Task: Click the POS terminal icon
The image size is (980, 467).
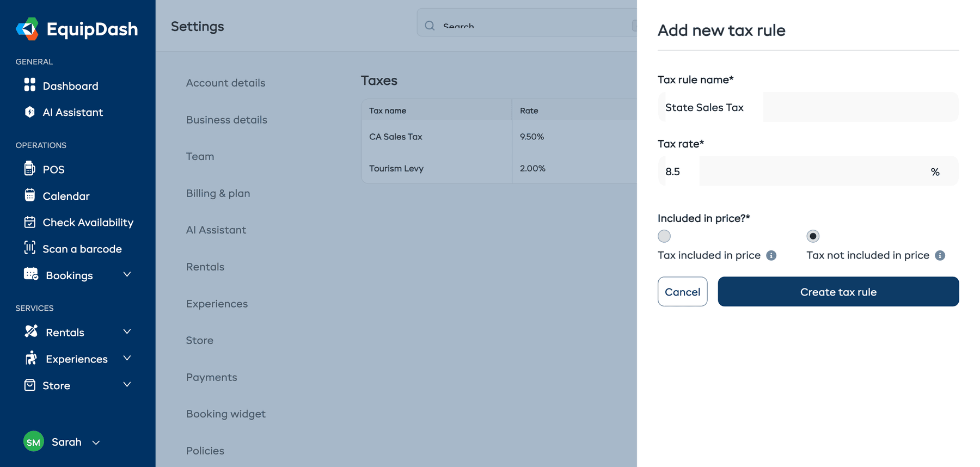Action: (x=30, y=168)
